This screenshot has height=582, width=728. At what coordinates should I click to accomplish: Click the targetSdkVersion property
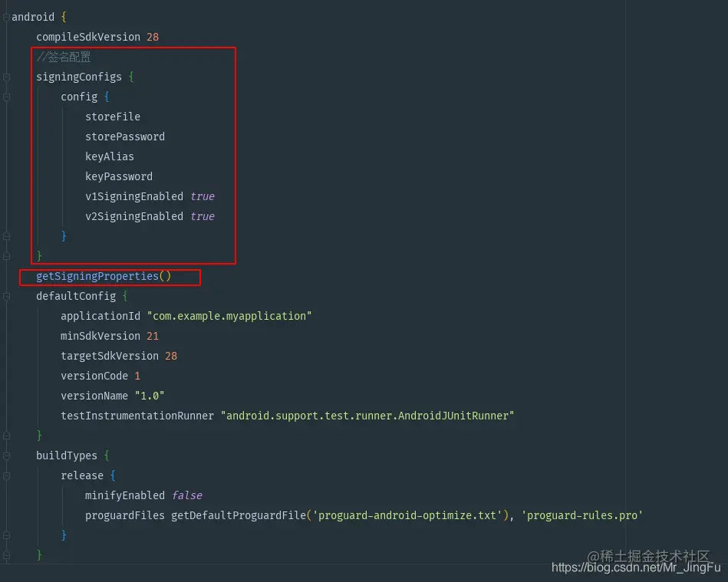[110, 357]
